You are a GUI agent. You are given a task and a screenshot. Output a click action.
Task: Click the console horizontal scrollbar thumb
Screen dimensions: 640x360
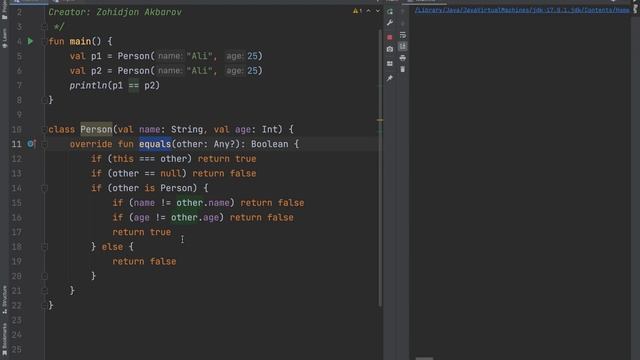424,358
